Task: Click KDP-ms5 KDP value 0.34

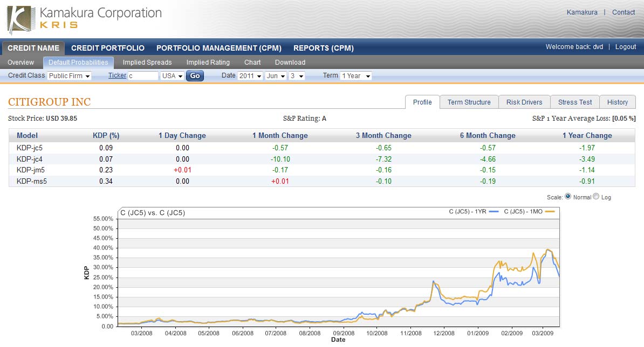Action: 106,181
